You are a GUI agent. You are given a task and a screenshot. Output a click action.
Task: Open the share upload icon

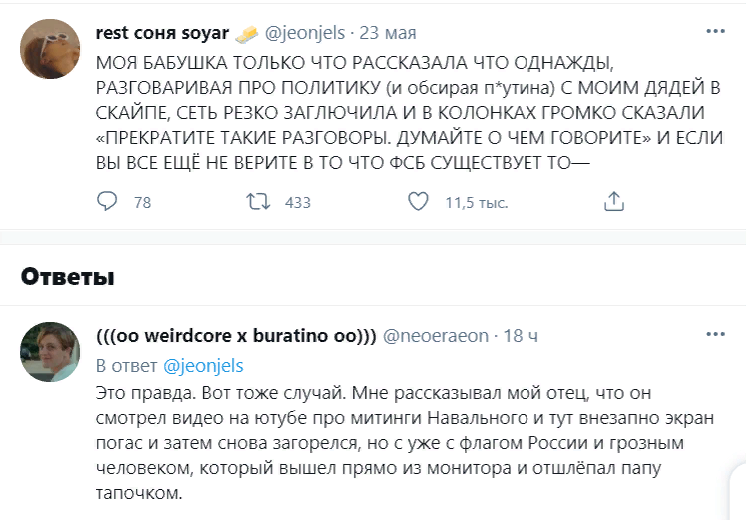614,201
